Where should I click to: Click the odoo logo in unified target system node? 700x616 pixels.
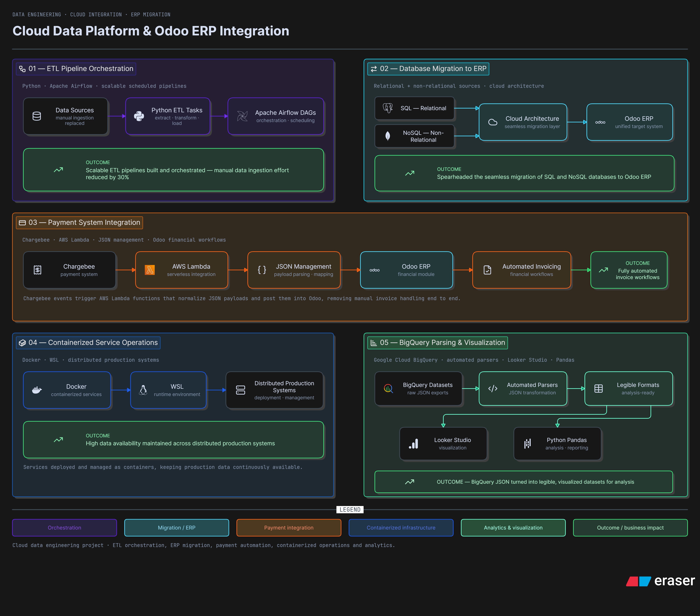click(600, 122)
